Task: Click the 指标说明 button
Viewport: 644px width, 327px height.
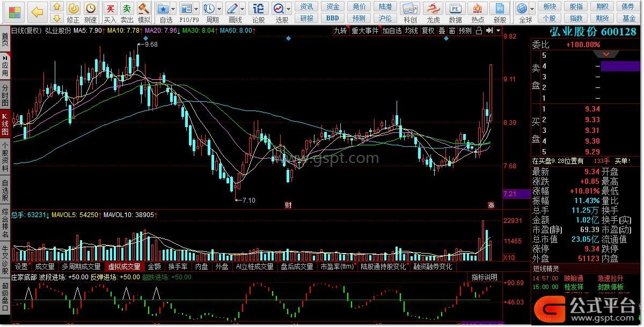Action: pos(484,277)
